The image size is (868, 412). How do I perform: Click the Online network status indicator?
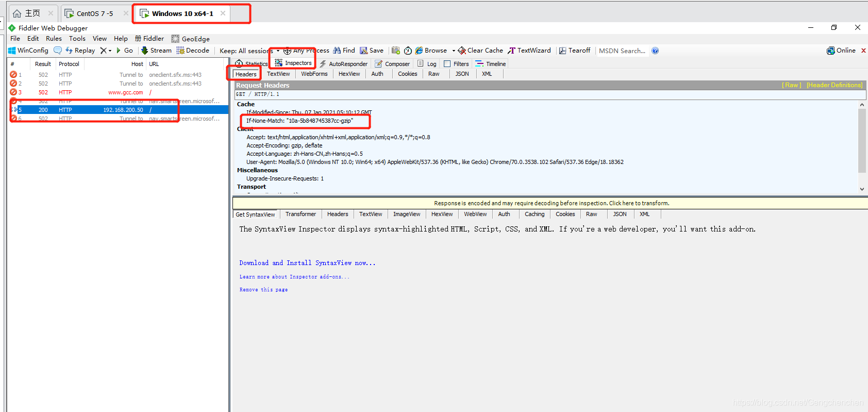pos(841,51)
